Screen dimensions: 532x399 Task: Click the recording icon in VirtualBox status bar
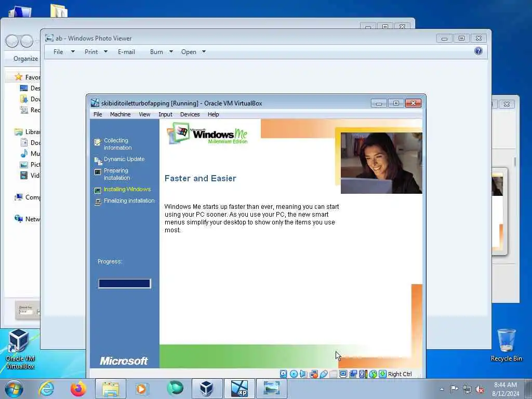(353, 374)
